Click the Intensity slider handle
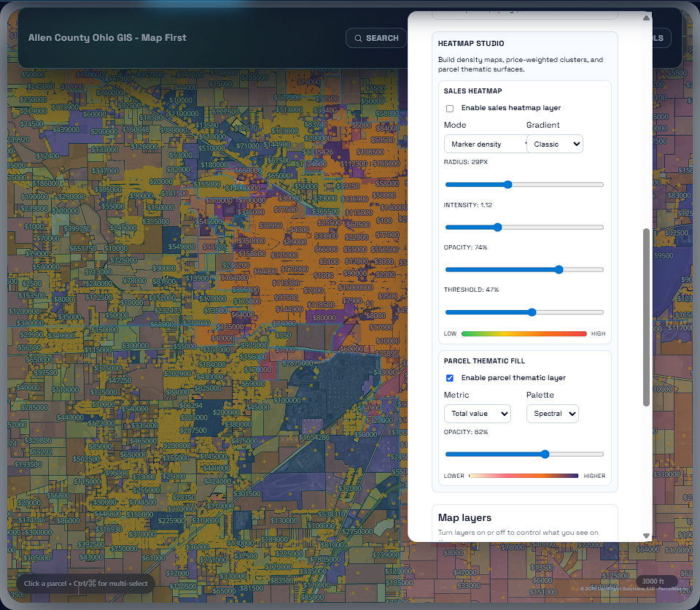 click(498, 227)
